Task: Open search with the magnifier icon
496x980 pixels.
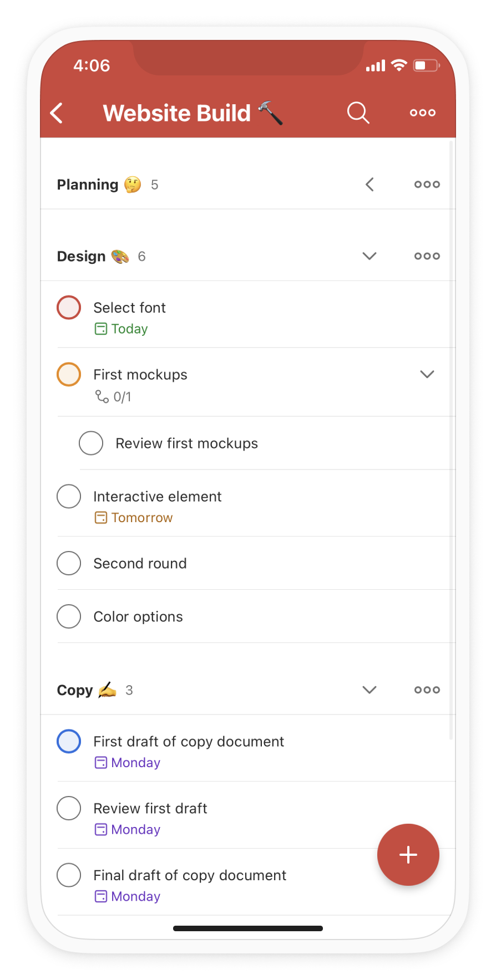Action: [358, 113]
